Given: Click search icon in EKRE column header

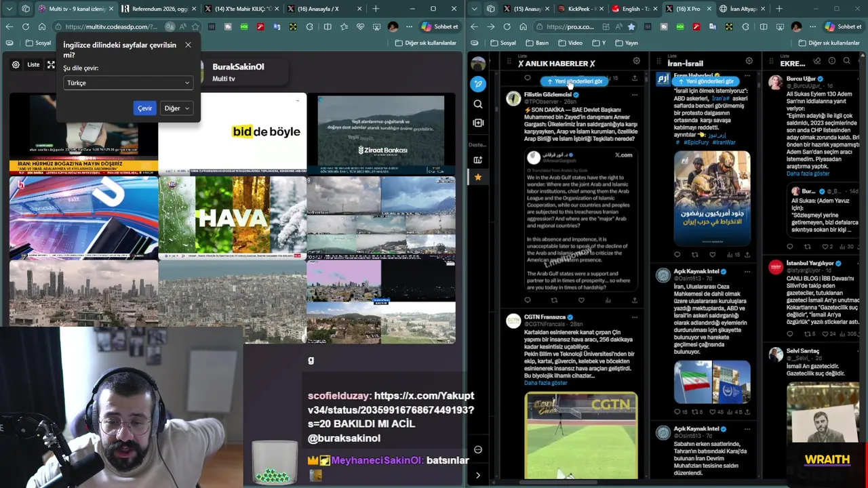Looking at the screenshot, I should pos(847,61).
